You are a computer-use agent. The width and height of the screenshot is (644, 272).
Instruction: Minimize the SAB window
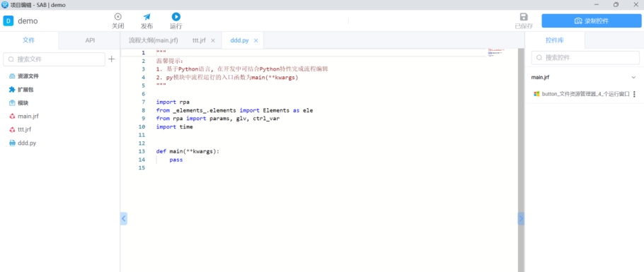[x=597, y=4]
